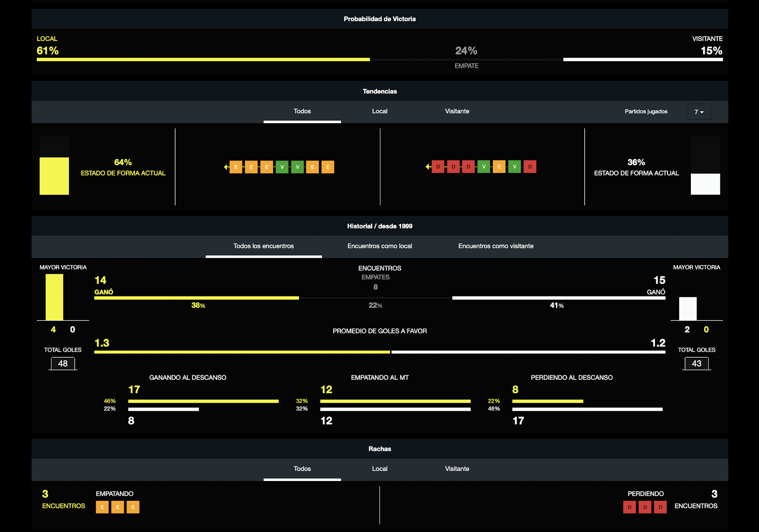The height and width of the screenshot is (532, 759).
Task: Click the yellow 64% form bar
Action: tap(54, 176)
